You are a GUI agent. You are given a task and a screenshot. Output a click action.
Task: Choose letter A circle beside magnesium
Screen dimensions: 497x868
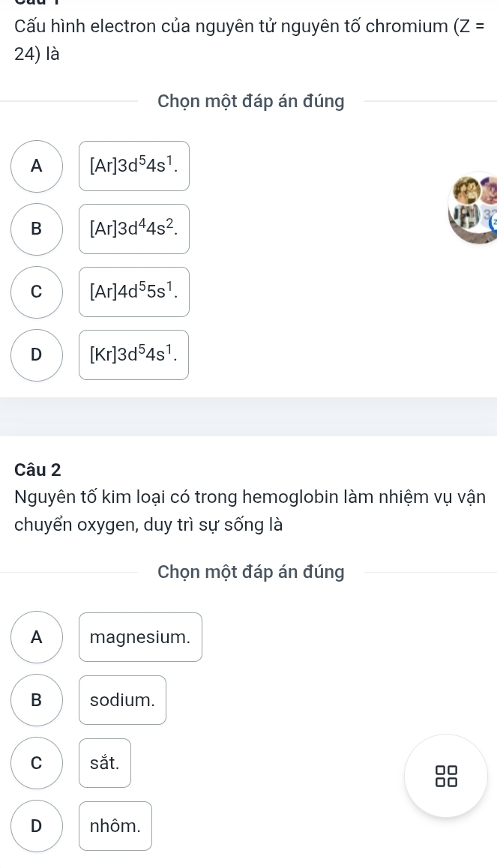(37, 638)
